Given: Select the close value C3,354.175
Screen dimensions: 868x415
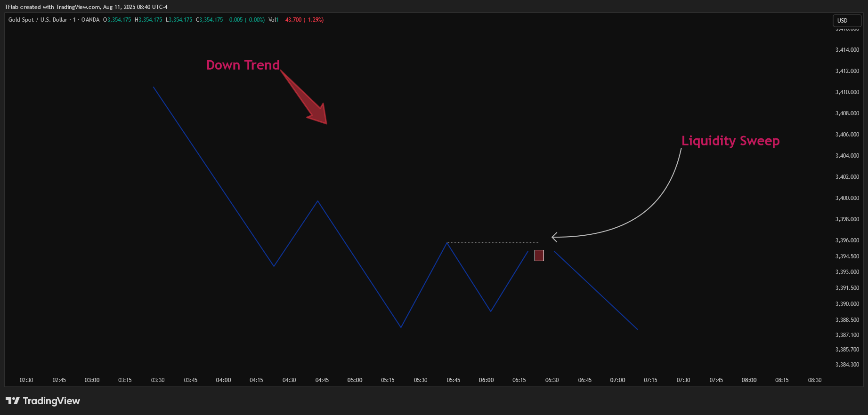Looking at the screenshot, I should (210, 20).
